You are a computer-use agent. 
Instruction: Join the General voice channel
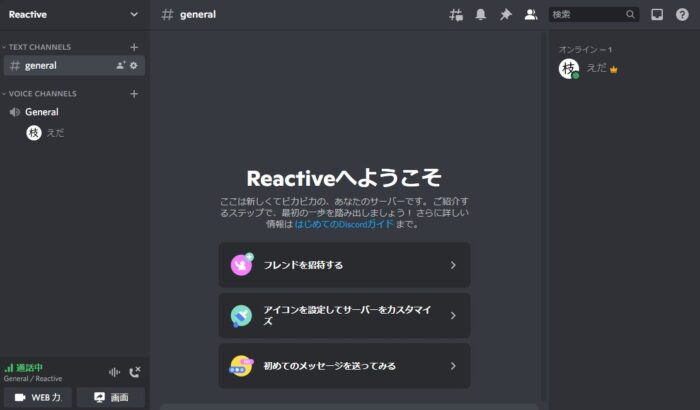tap(74, 112)
